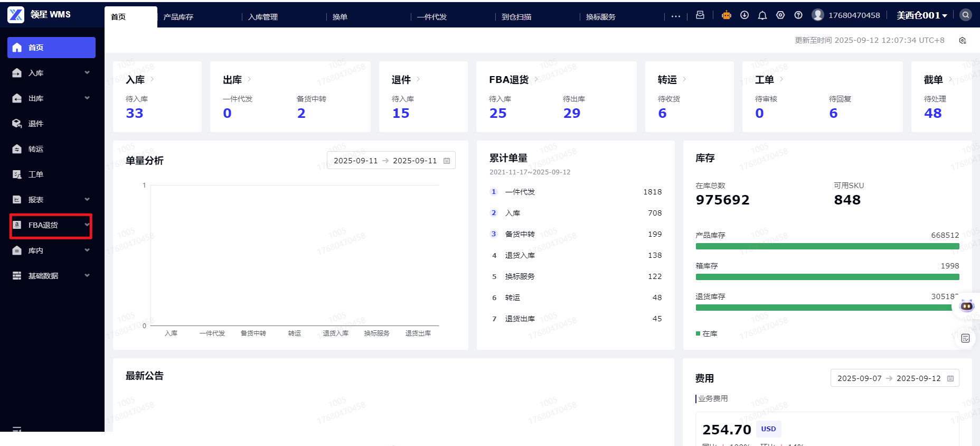Open the 工单 card title link

click(x=765, y=80)
